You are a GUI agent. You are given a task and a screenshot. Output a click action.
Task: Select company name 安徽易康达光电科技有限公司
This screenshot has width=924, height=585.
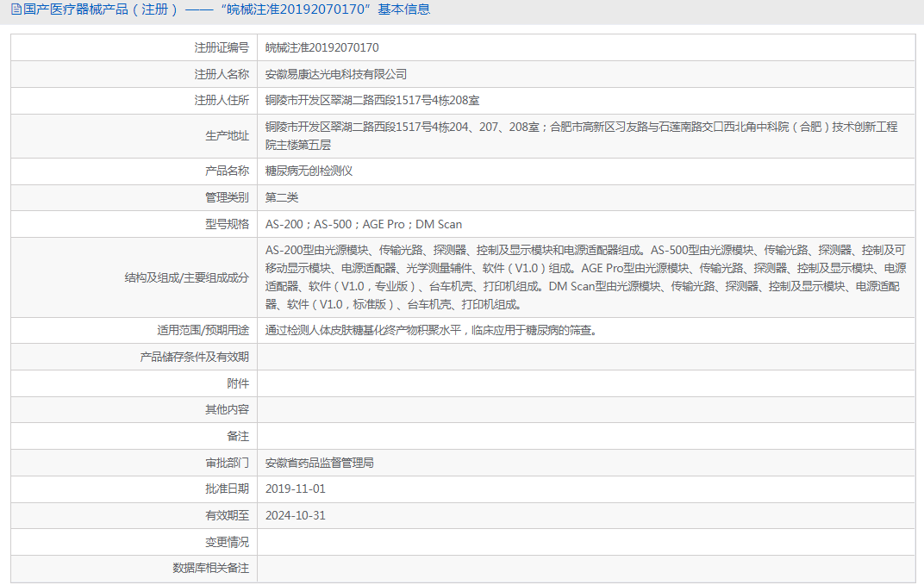[336, 74]
